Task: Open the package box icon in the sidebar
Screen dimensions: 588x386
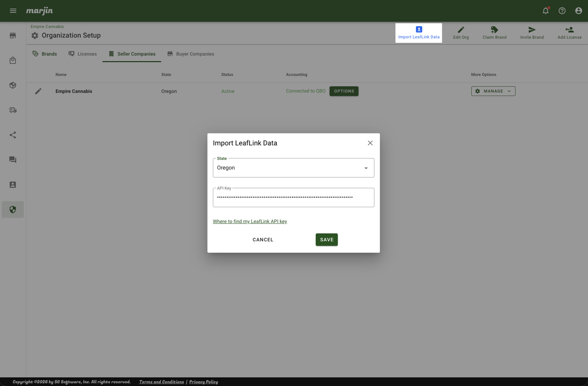Action: click(13, 85)
